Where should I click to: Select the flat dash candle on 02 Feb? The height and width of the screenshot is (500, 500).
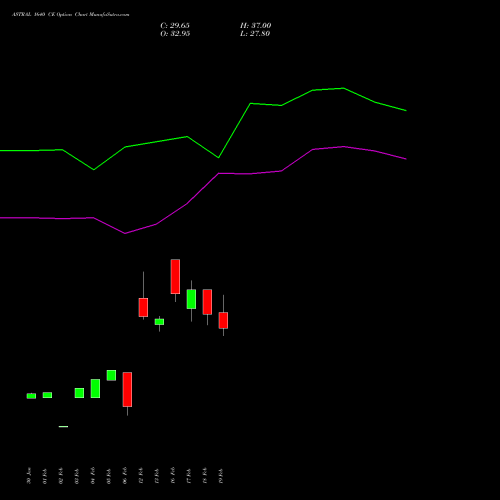[63, 426]
